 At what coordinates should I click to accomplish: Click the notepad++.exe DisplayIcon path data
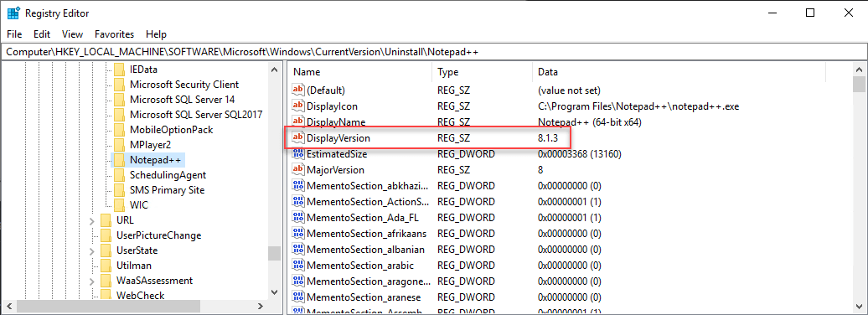pyautogui.click(x=638, y=106)
